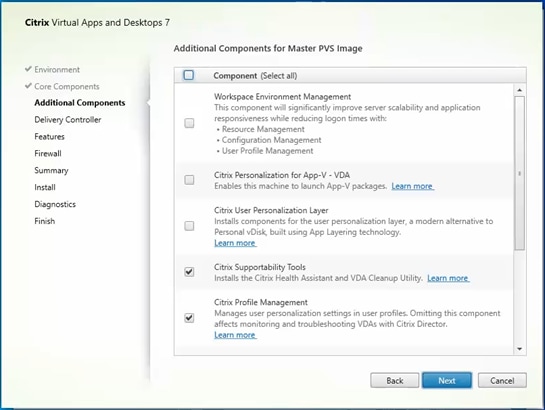Open Learn more link for App-V packages
Screen dimensions: 545x410
tap(413, 186)
